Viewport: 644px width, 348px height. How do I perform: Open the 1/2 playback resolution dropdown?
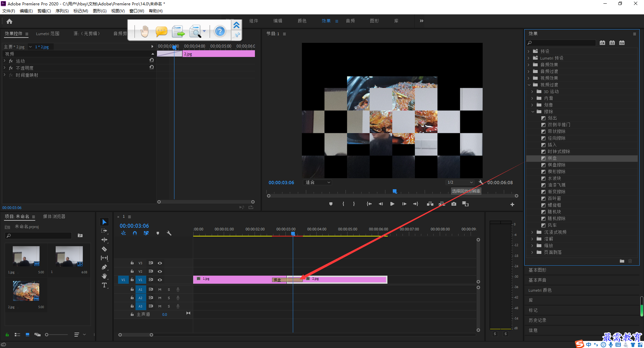[460, 182]
